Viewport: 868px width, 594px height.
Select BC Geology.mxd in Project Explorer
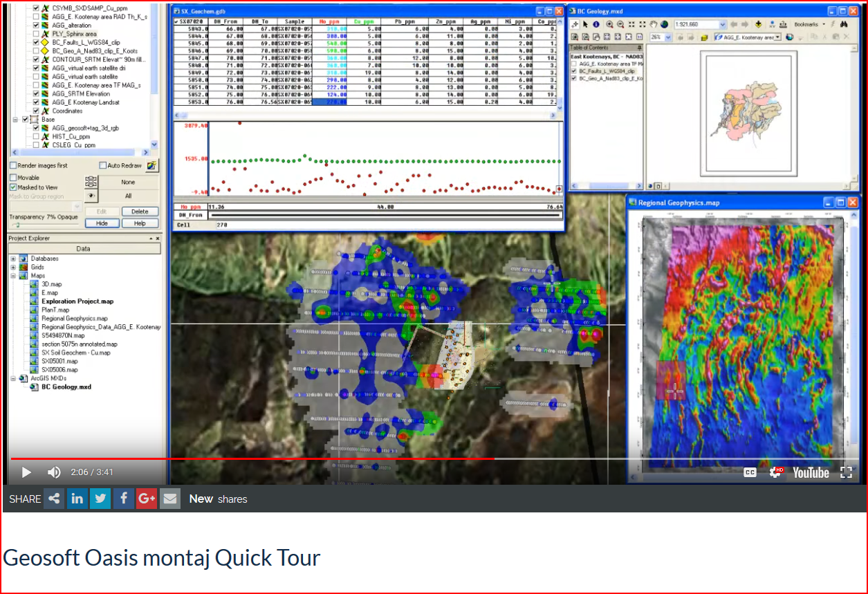pos(66,387)
